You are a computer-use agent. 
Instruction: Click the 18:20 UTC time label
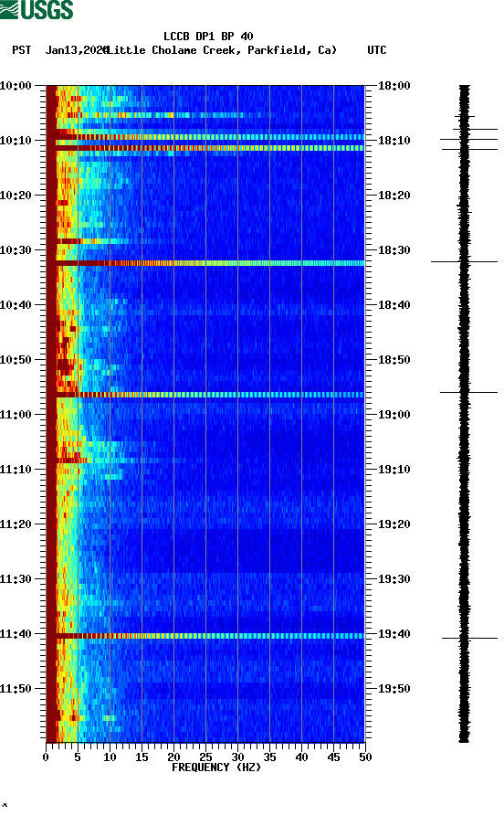(x=394, y=196)
